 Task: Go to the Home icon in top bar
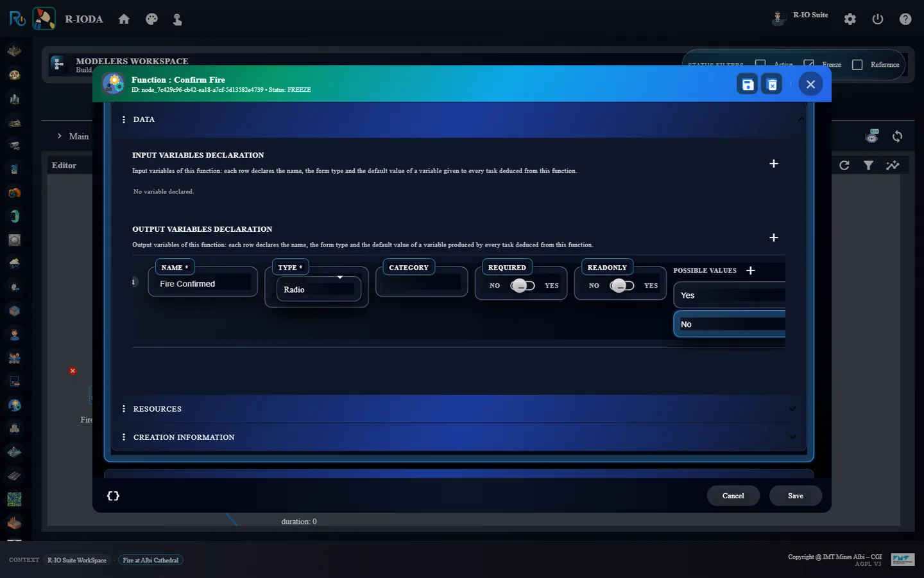[124, 19]
